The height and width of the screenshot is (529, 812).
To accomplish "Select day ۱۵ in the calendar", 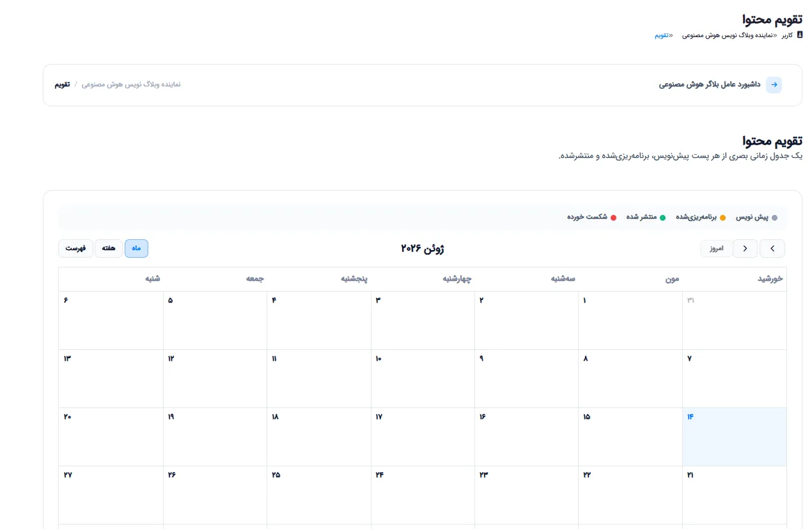I will point(630,437).
